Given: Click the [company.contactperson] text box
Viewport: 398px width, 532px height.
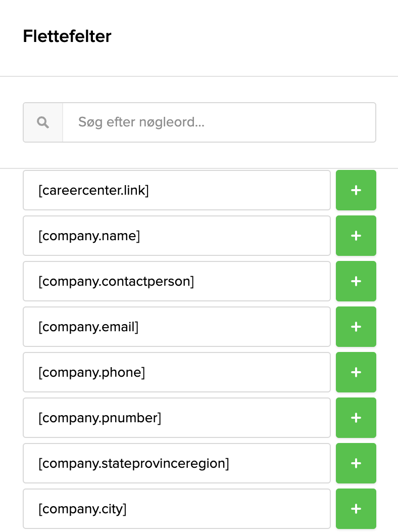Looking at the screenshot, I should [176, 281].
